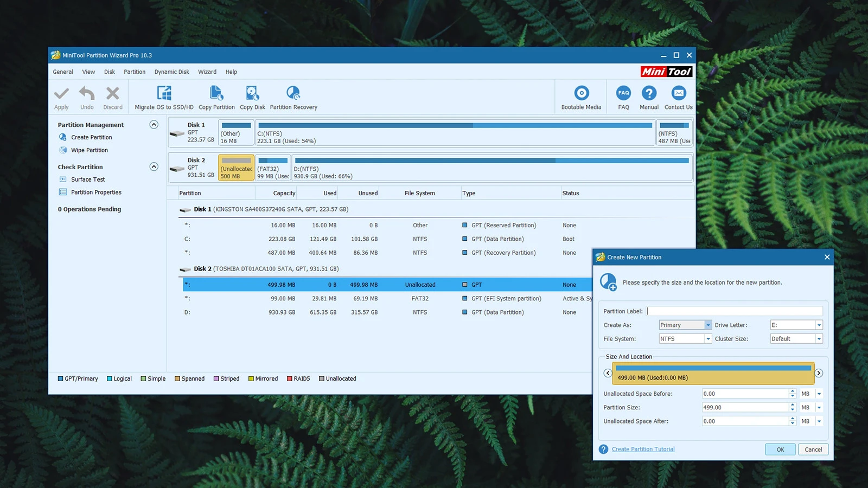This screenshot has width=868, height=488.
Task: Open the Dynamic Disk menu
Action: coord(172,72)
